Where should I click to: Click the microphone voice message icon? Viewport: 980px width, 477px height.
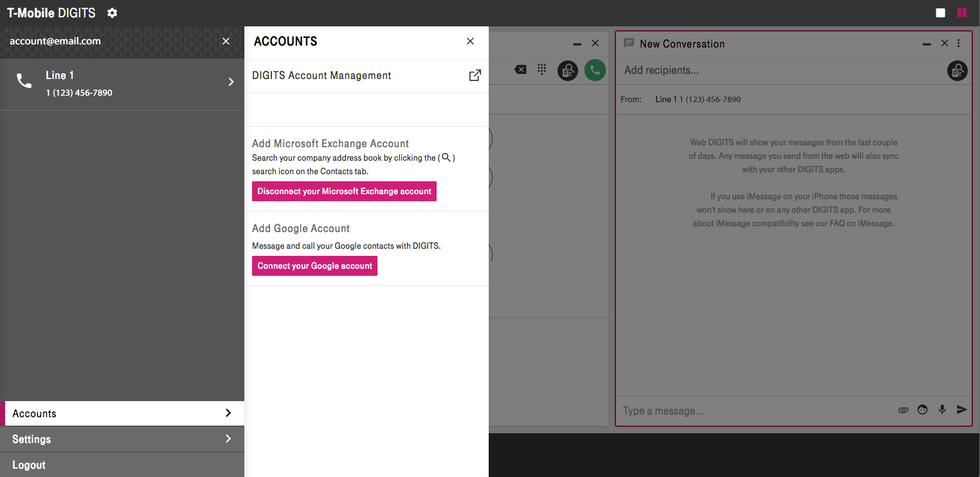point(942,410)
